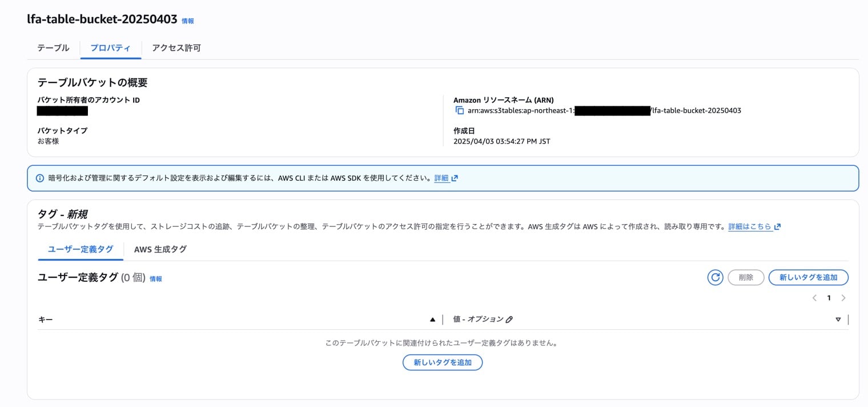The height and width of the screenshot is (407, 868).
Task: Click 新しいタグを追加 in the empty tag area
Action: coord(443,362)
